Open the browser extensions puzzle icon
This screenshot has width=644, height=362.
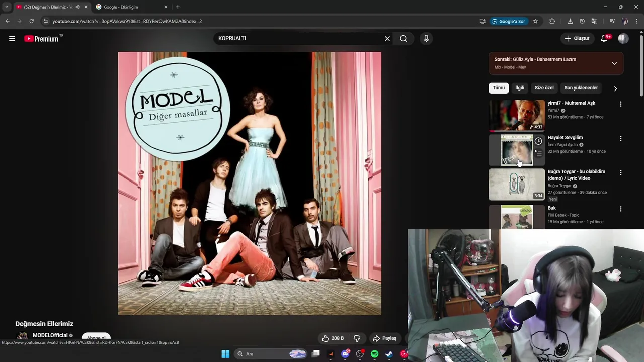click(552, 21)
